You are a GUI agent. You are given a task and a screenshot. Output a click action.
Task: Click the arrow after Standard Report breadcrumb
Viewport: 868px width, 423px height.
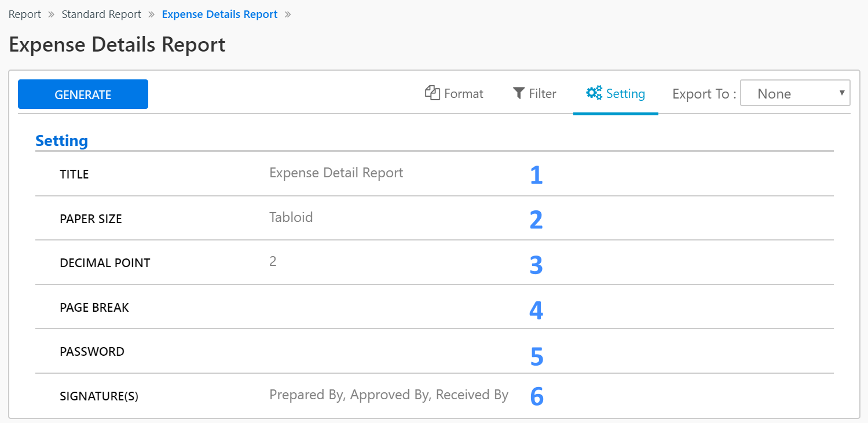(x=152, y=14)
